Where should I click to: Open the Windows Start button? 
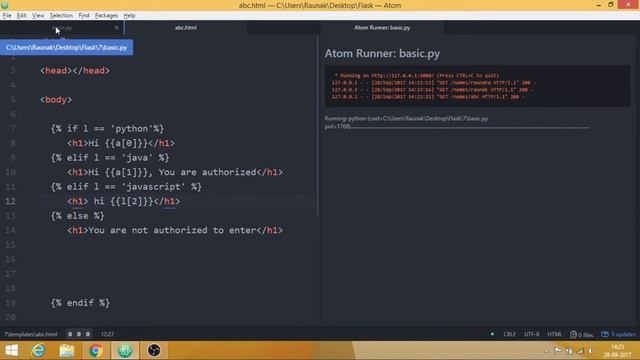click(x=11, y=351)
